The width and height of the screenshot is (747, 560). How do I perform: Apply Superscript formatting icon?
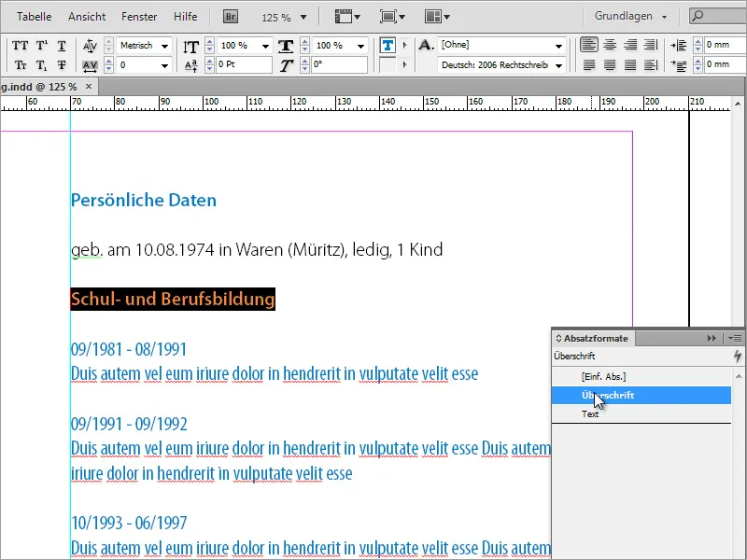(x=42, y=46)
